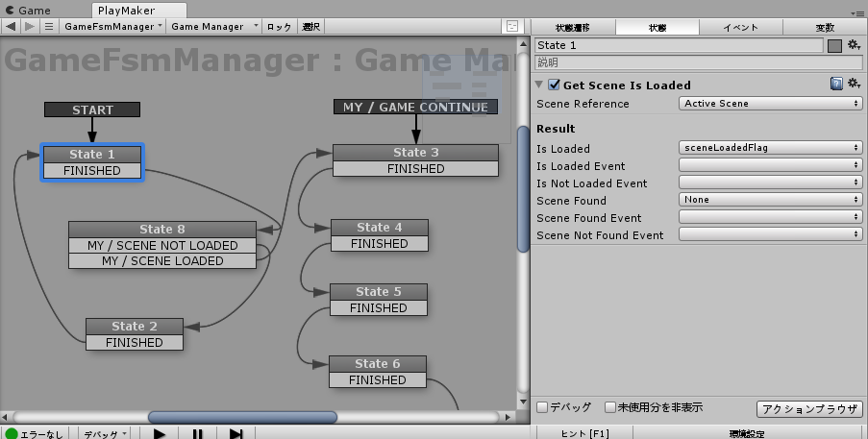This screenshot has height=439, width=868.
Task: Click the 選択 button
Action: [311, 26]
